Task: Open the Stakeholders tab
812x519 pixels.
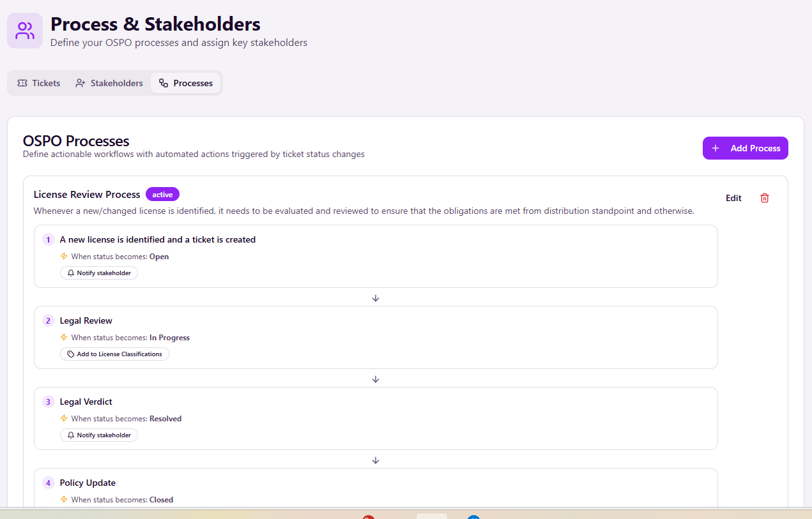Action: 109,83
